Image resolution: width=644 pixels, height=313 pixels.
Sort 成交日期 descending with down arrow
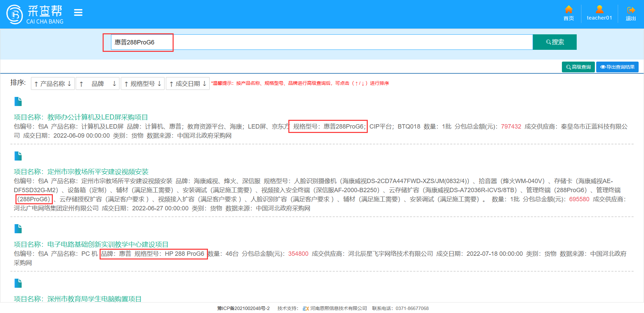point(205,83)
